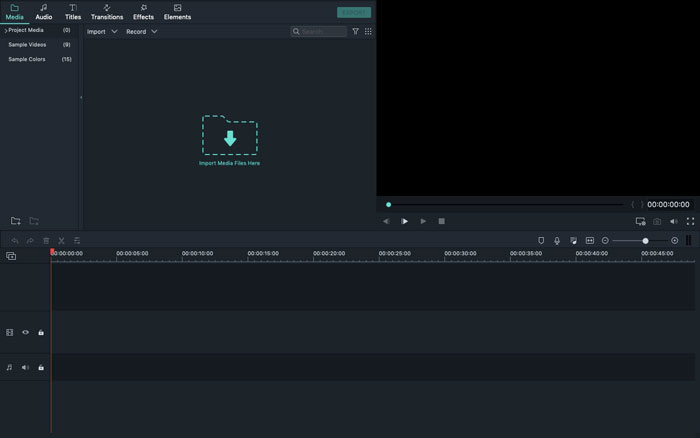Image resolution: width=700 pixels, height=438 pixels.
Task: Click the Undo icon
Action: pos(15,241)
